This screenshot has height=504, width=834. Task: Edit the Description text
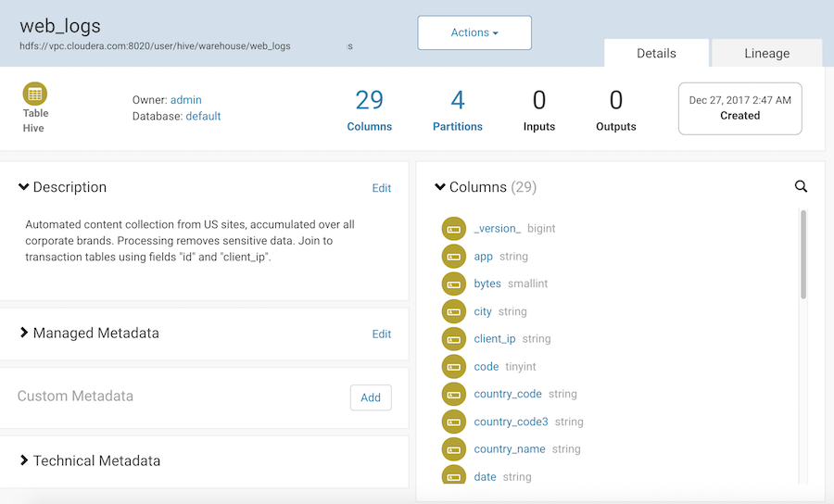pyautogui.click(x=382, y=188)
